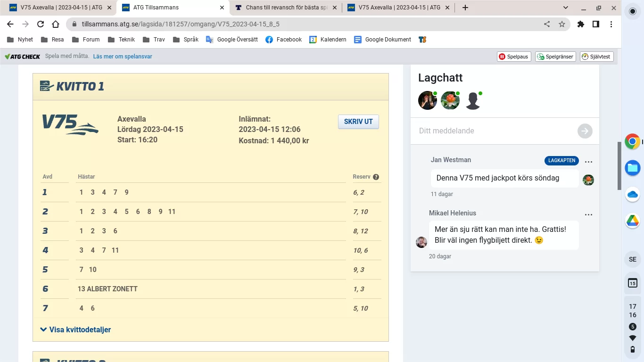Open the tab search dropdown arrow
The image size is (644, 362).
[566, 8]
